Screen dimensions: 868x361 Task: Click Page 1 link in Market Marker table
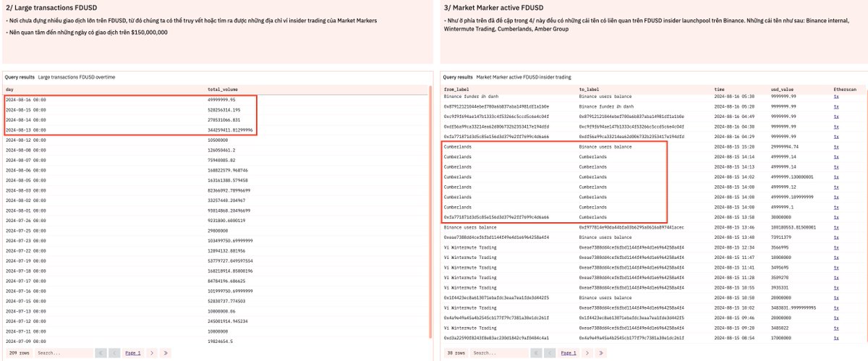569,353
